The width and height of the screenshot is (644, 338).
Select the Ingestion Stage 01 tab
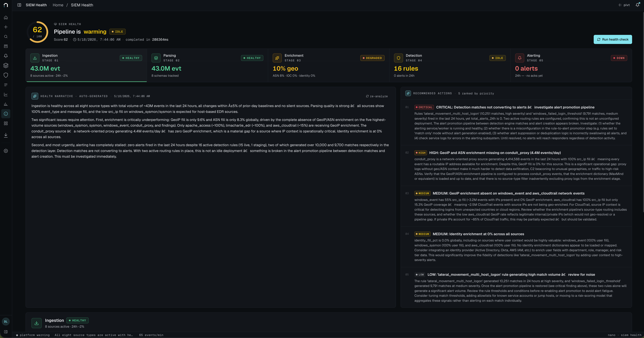(86, 65)
